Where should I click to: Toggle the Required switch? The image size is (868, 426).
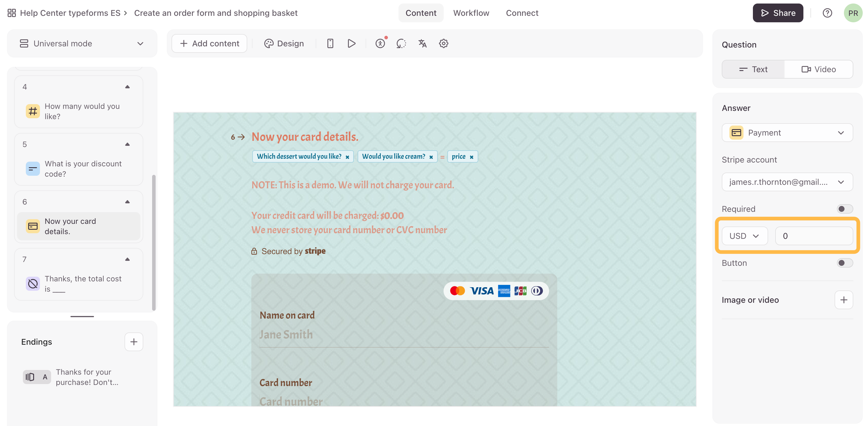(x=845, y=209)
